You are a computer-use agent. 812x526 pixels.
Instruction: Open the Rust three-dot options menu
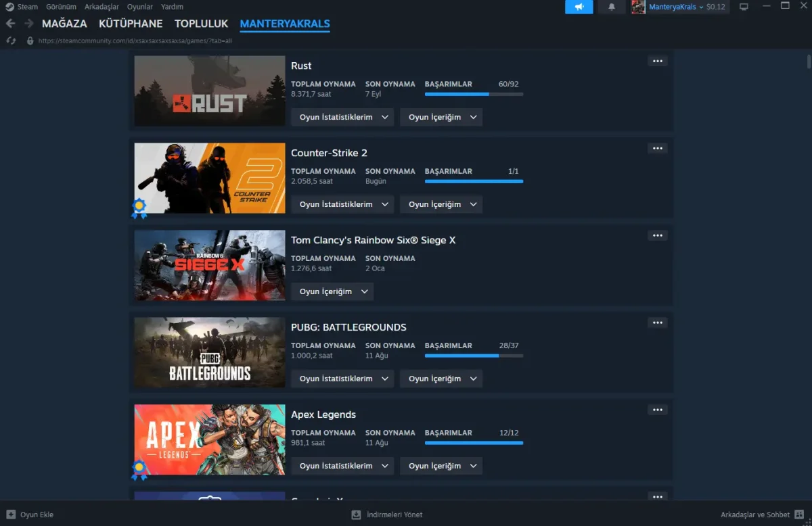(657, 61)
